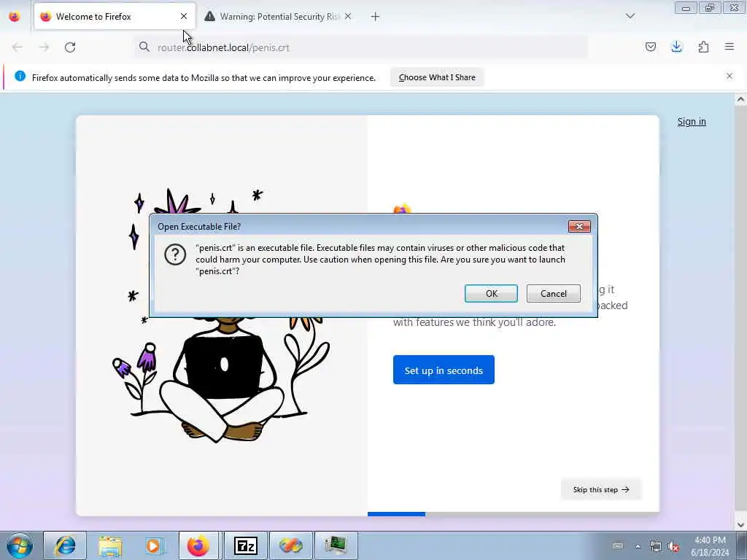Click the clock showing 4:40 PM
This screenshot has height=560, width=747.
coord(710,546)
